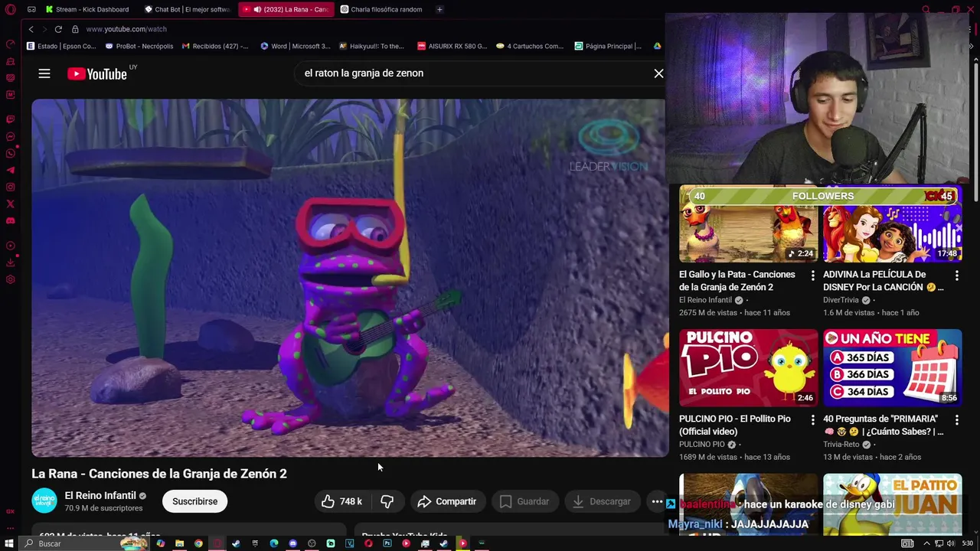Viewport: 980px width, 551px height.
Task: Open Twitch in Opera sidebar
Action: tap(10, 119)
